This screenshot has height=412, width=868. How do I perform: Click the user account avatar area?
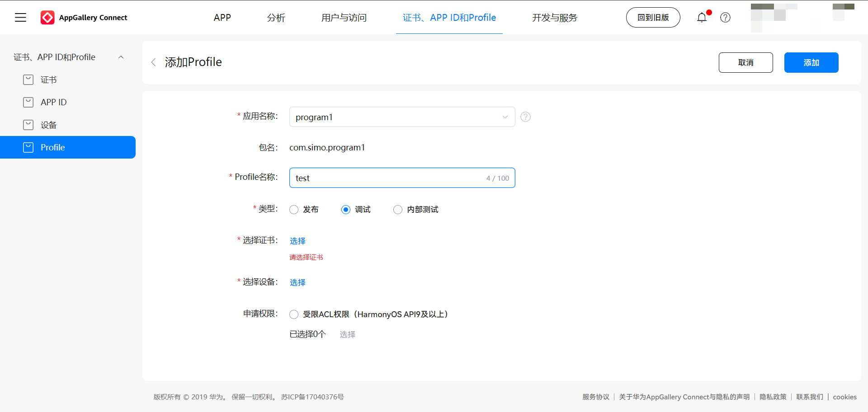[x=802, y=18]
